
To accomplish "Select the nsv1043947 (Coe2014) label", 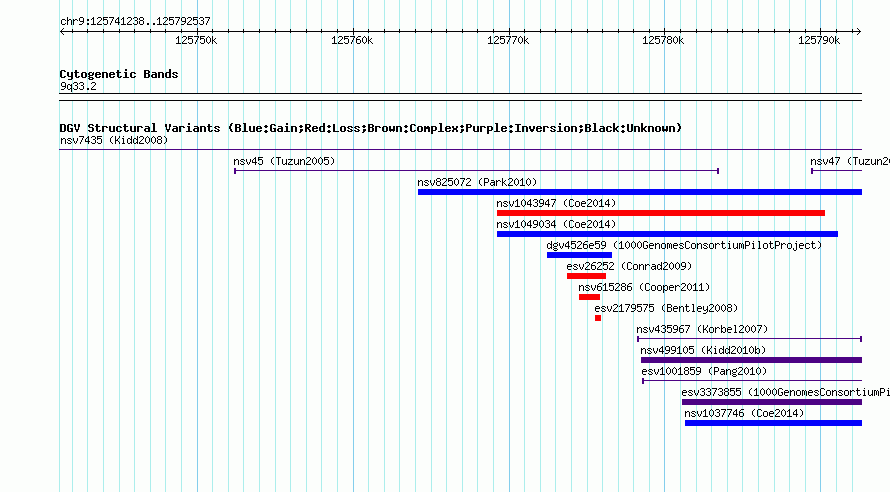I will coord(556,203).
